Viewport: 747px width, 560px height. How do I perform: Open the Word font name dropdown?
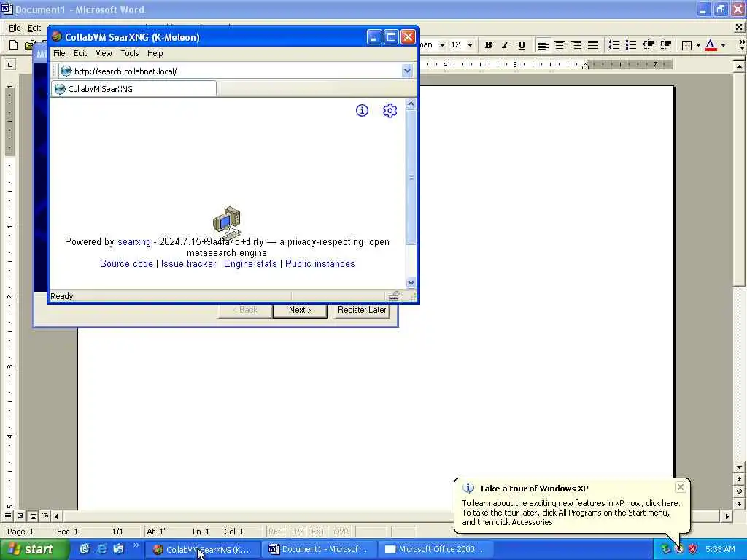442,45
